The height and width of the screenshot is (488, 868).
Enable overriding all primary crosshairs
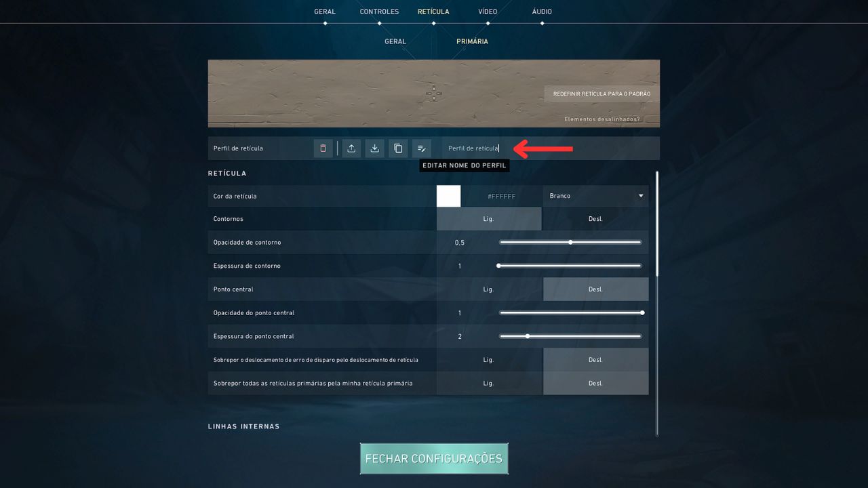(x=488, y=383)
